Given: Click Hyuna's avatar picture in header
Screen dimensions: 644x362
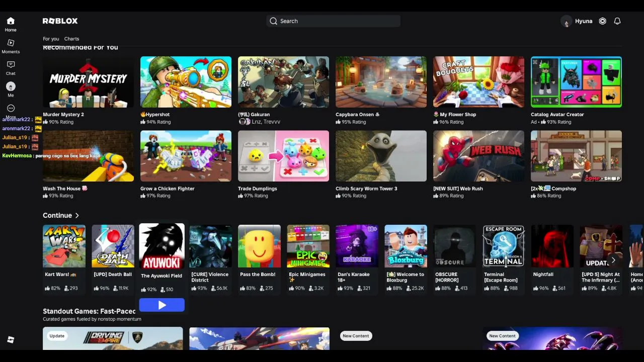Looking at the screenshot, I should 567,21.
